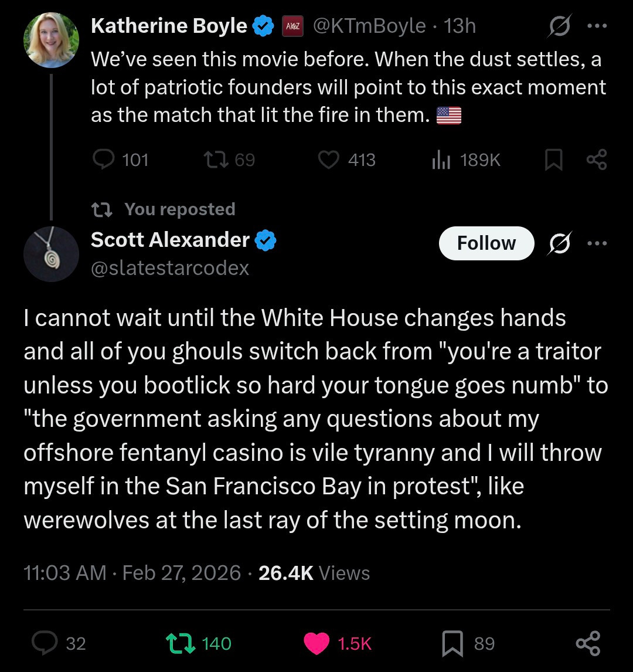Open Grok icon on Katherine Boyle's post
633x672 pixels.
point(559,26)
